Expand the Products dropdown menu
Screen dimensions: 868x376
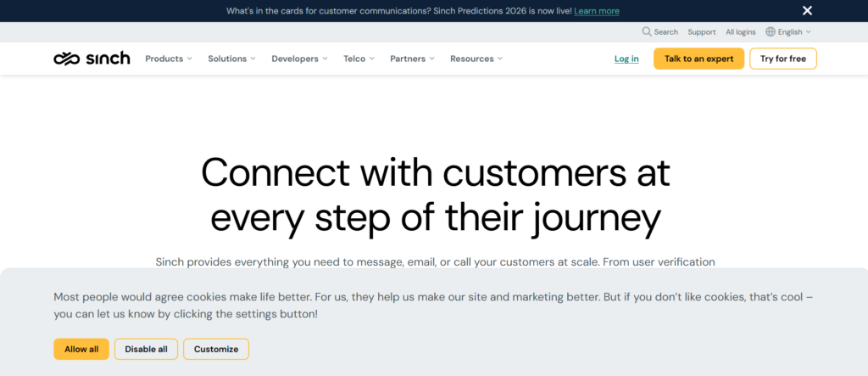pyautogui.click(x=169, y=59)
